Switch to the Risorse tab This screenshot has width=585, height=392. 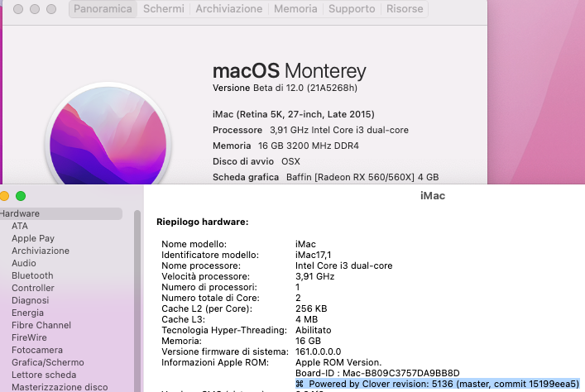pyautogui.click(x=405, y=8)
